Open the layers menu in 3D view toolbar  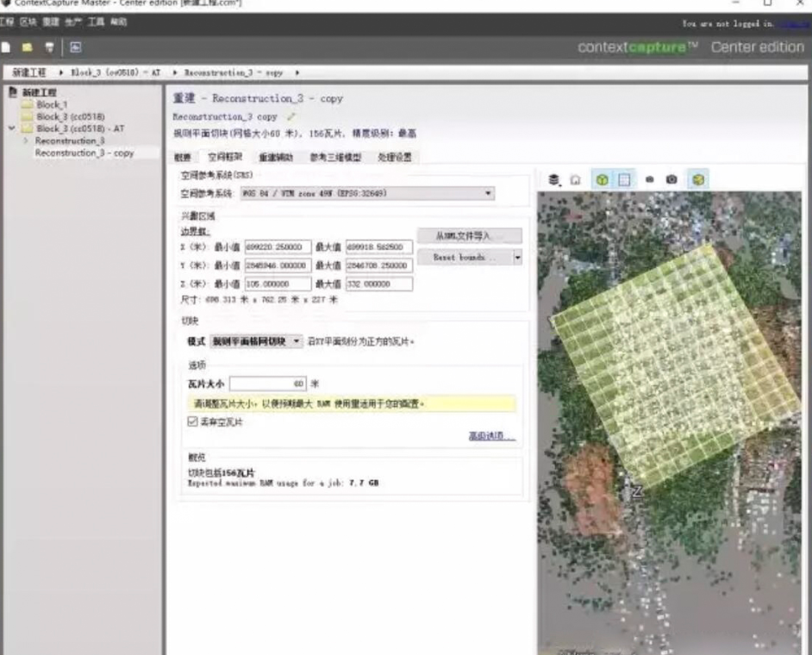tap(554, 179)
